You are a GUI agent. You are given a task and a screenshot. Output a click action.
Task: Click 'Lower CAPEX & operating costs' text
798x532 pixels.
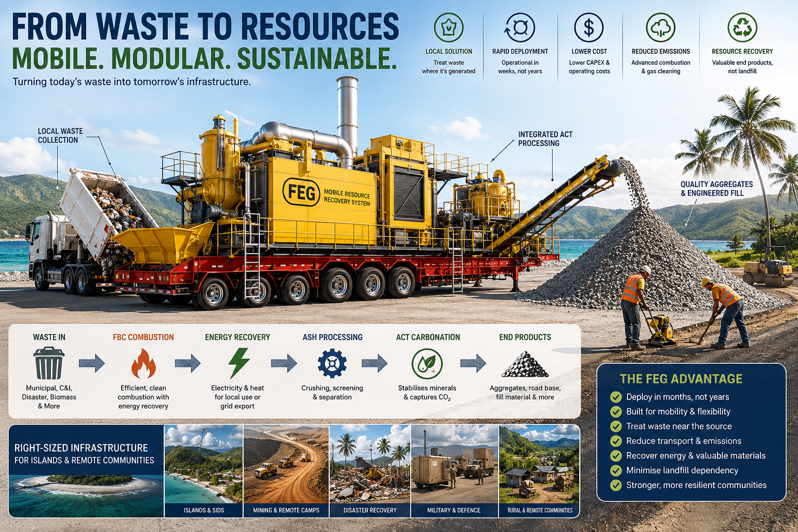589,67
